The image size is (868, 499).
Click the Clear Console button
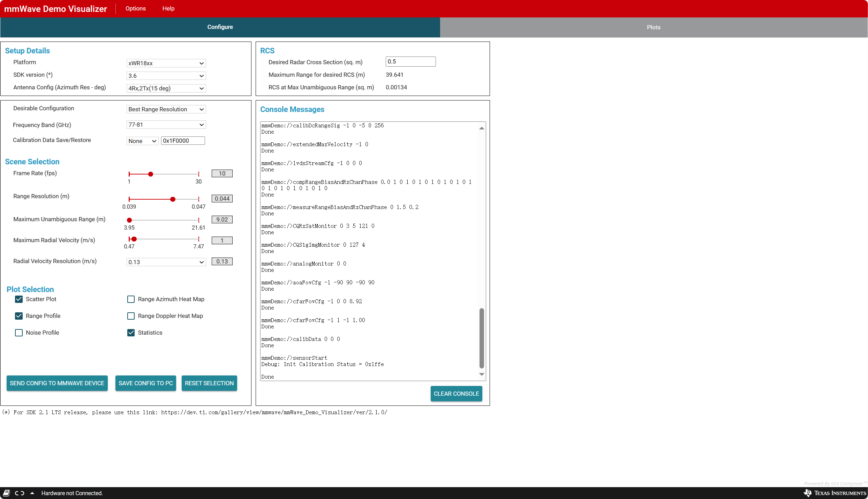pos(456,394)
